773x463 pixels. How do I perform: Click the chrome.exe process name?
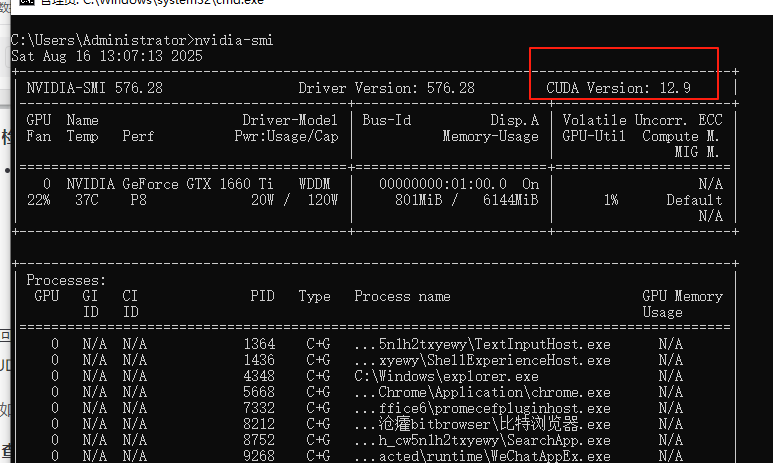482,392
